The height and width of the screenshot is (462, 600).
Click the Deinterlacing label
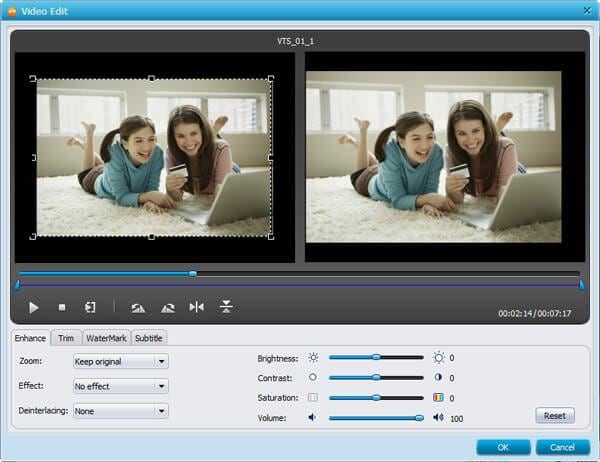coord(43,411)
